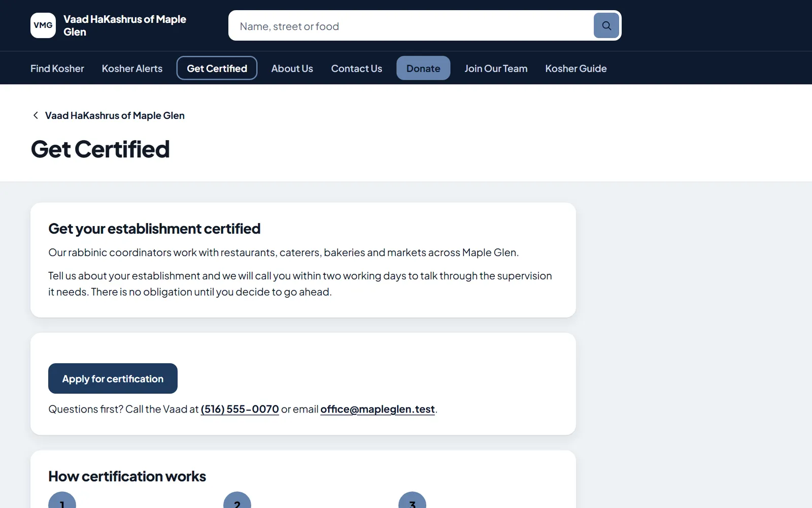
Task: Click the VMG logo icon
Action: pyautogui.click(x=43, y=25)
